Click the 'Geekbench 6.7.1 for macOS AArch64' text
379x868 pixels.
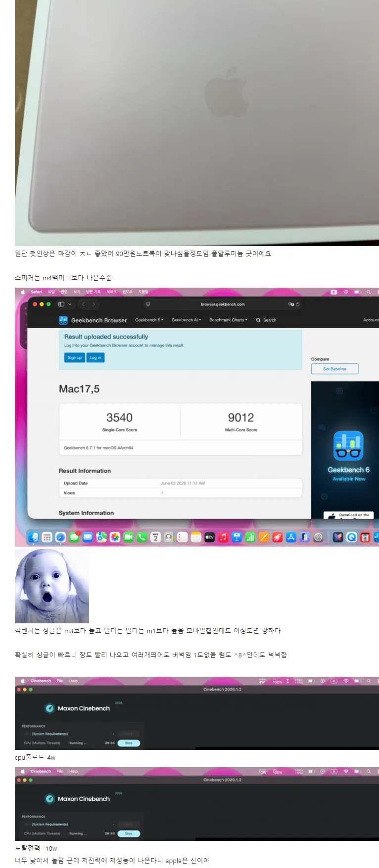click(x=98, y=448)
